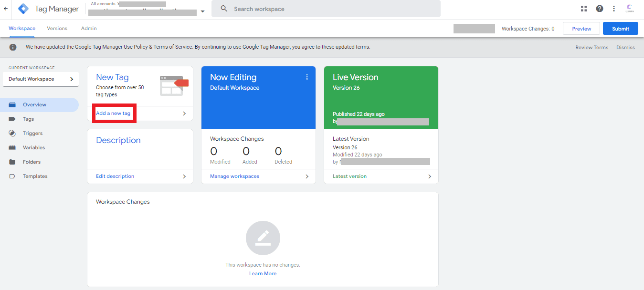
Task: Click into the Search workspace field
Action: click(326, 9)
